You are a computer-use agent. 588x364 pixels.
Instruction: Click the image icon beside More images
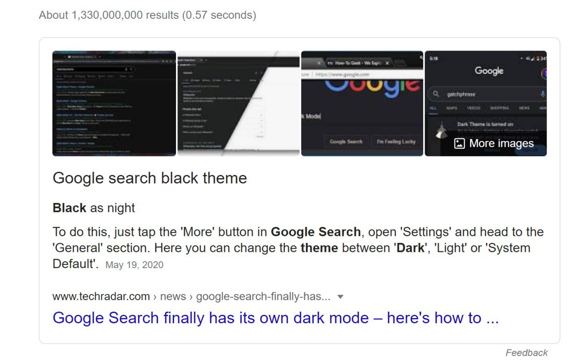(x=459, y=144)
